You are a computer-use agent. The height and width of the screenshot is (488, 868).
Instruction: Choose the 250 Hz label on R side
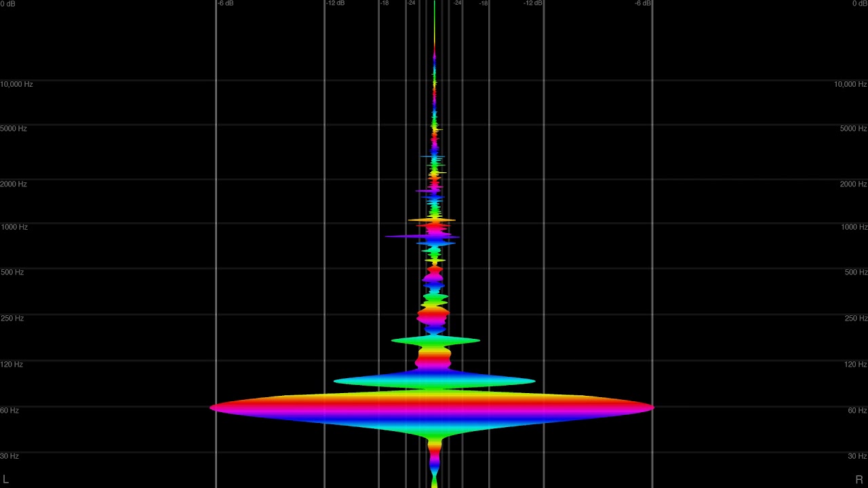pyautogui.click(x=856, y=318)
